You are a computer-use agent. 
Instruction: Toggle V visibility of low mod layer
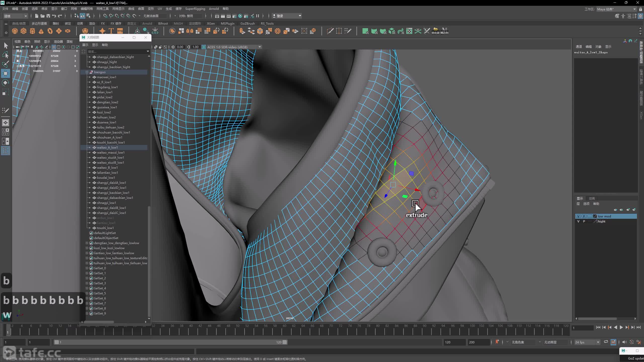coord(578,216)
